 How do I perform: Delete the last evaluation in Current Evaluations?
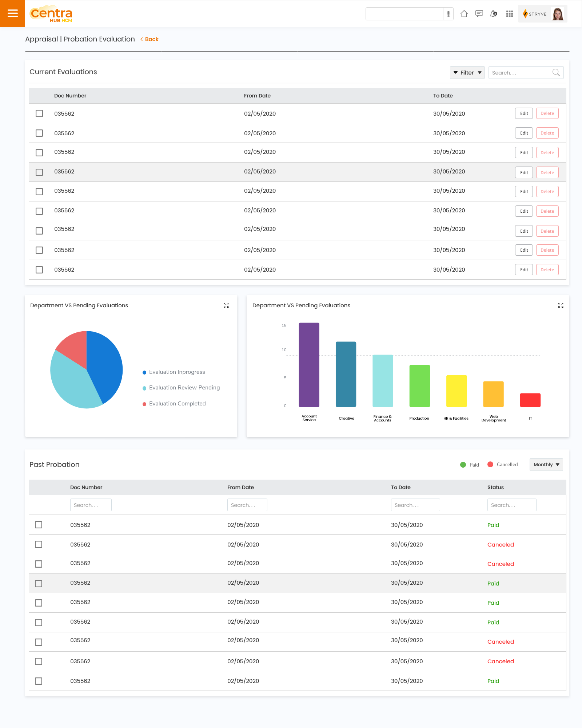(x=547, y=269)
